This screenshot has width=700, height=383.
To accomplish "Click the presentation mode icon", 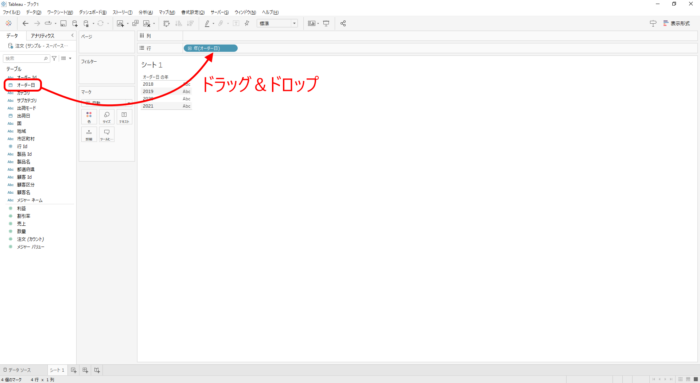I will pos(326,23).
